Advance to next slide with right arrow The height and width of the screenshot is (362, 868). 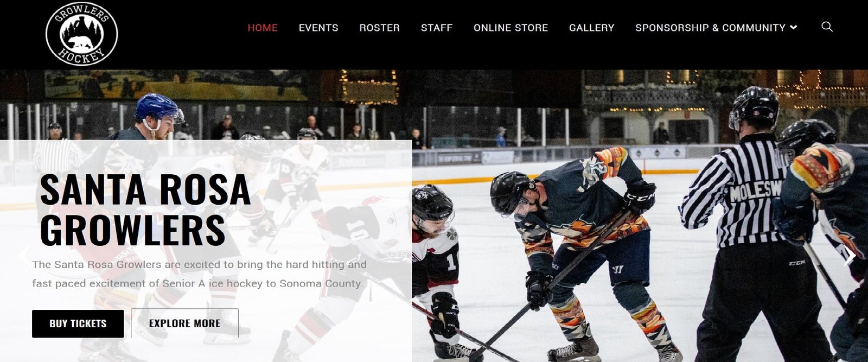851,255
